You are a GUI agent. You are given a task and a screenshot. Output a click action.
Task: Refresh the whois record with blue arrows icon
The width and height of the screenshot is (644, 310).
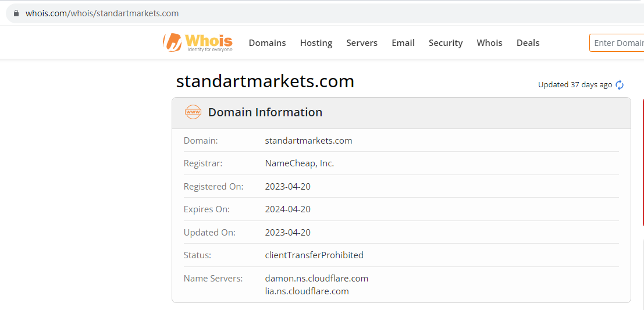click(x=620, y=85)
